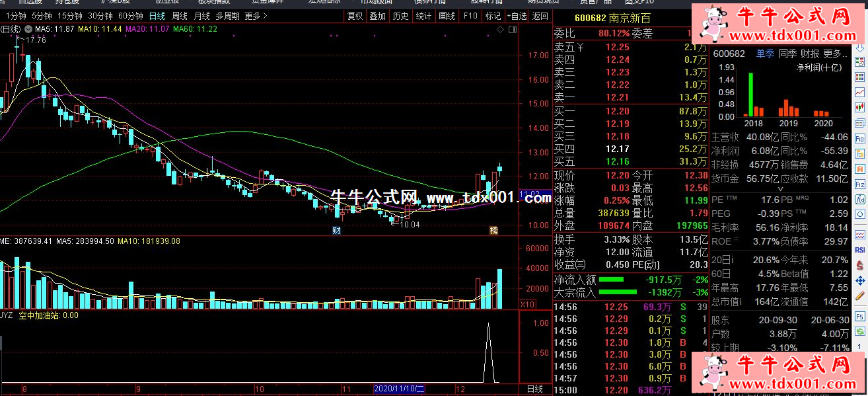868x396 pixels.
Task: Click the 卖一 price 12.21
Action: point(618,97)
